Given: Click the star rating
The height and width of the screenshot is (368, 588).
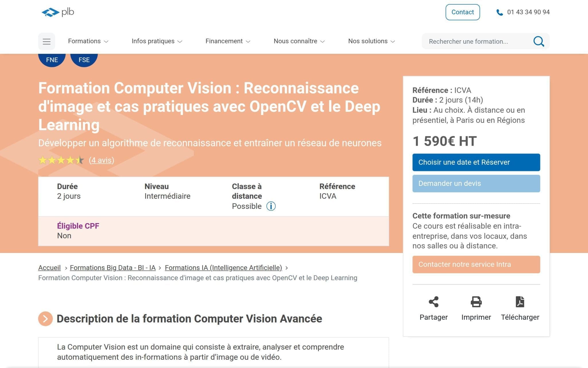Looking at the screenshot, I should 61,160.
